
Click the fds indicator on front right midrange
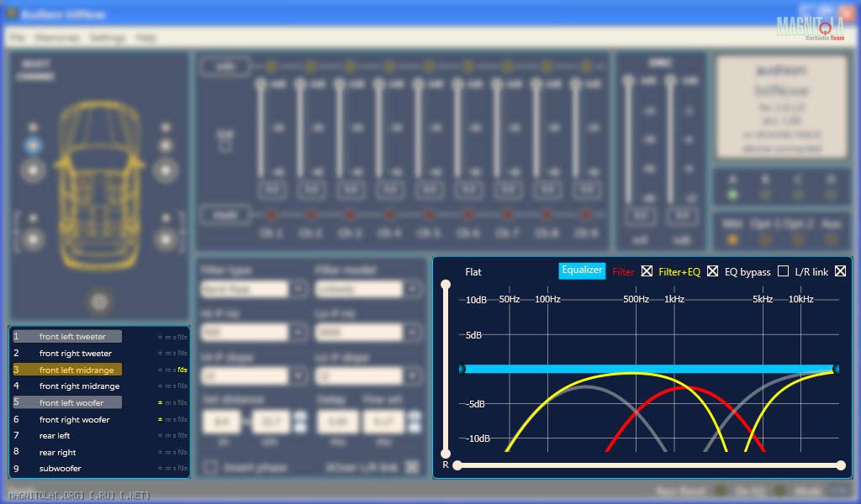(182, 386)
